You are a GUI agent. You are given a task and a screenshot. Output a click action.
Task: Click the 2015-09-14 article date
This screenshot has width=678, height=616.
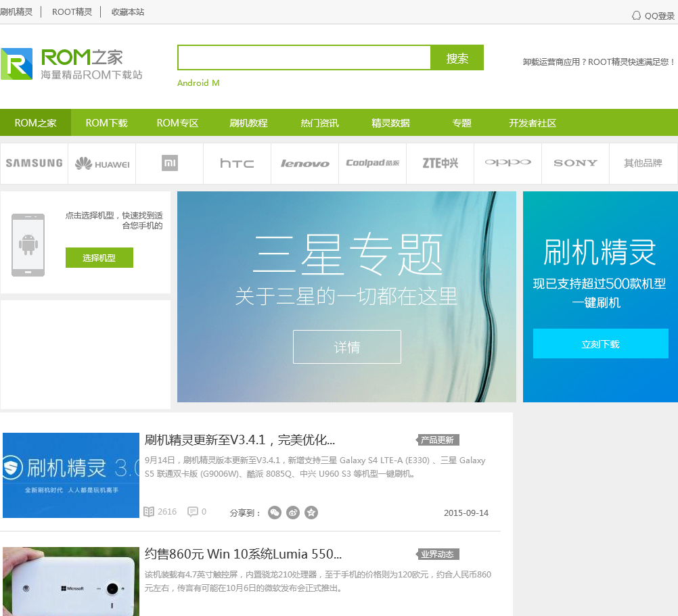coord(466,513)
